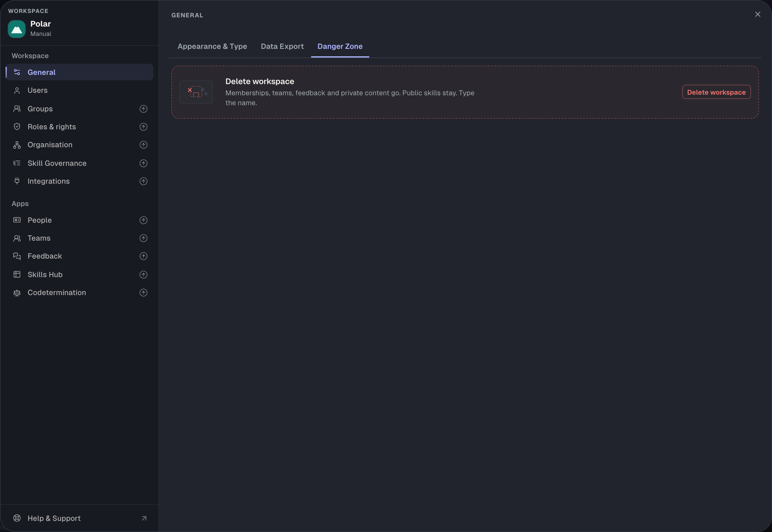Click the 'Delete workspace' card heading
The image size is (772, 532).
(260, 81)
